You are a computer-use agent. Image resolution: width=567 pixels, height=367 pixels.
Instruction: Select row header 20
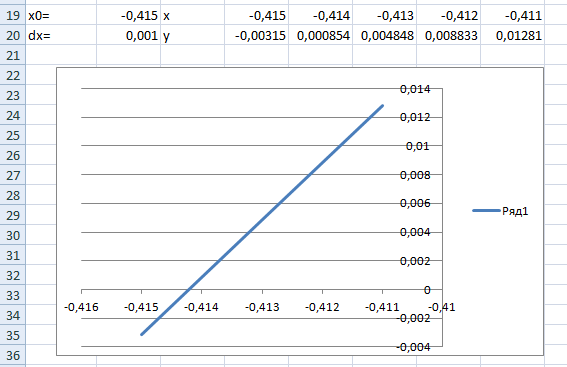[x=13, y=35]
